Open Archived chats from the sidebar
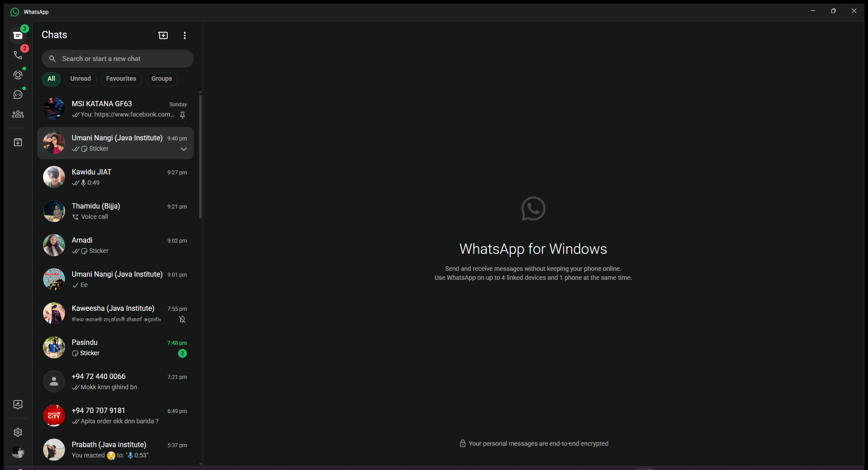This screenshot has height=470, width=868. click(x=18, y=142)
